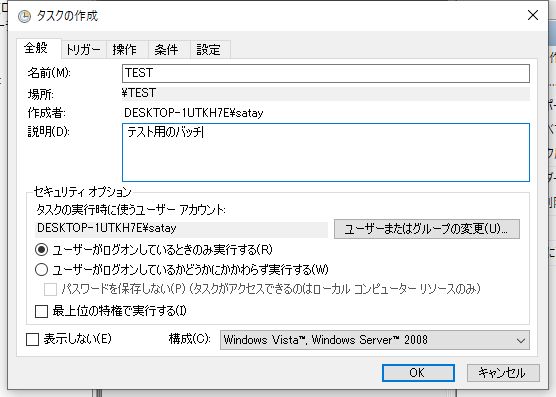Click the user account DESKTOP-1UTKH7E¥satay under セキュリティ オプション
Image resolution: width=556 pixels, height=397 pixels.
pyautogui.click(x=107, y=228)
